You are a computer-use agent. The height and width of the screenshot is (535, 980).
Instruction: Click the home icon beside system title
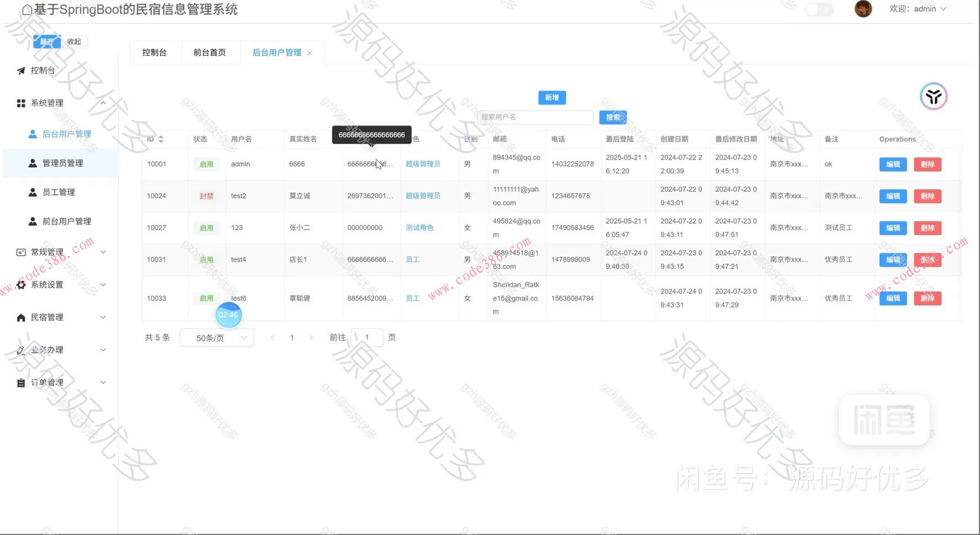pos(26,9)
